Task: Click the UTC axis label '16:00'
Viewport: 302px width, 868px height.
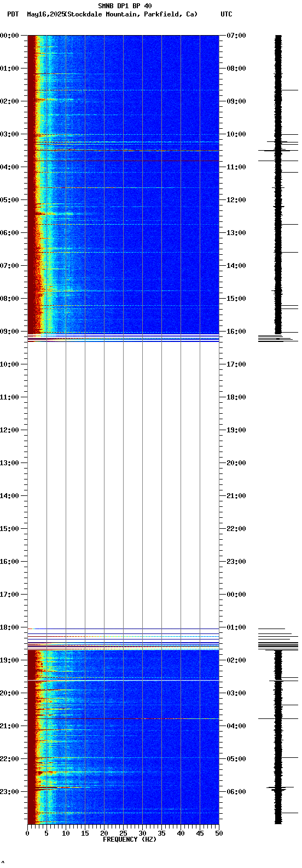Action: pyautogui.click(x=236, y=332)
